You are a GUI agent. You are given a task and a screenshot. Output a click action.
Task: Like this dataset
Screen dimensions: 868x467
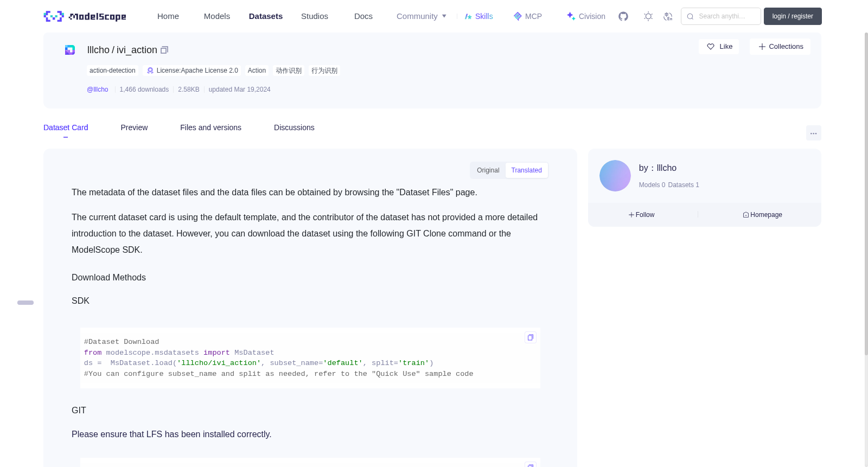point(719,47)
